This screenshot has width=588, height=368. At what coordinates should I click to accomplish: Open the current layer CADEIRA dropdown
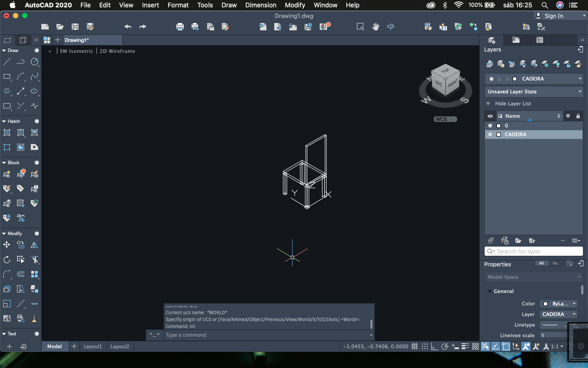[x=534, y=79]
